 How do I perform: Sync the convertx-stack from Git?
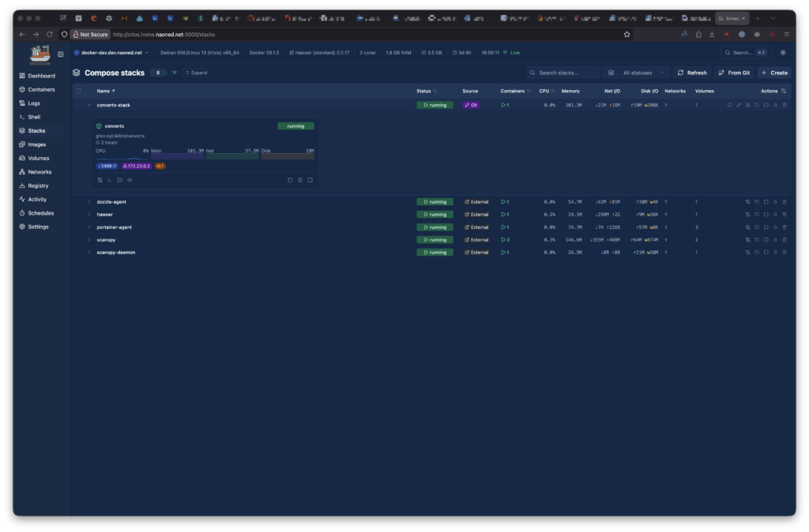point(729,105)
